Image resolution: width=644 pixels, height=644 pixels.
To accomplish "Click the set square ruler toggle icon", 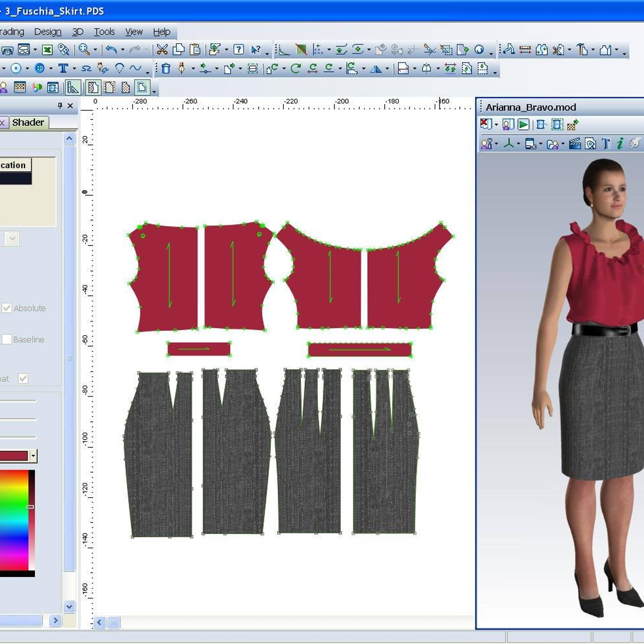I will [x=73, y=87].
